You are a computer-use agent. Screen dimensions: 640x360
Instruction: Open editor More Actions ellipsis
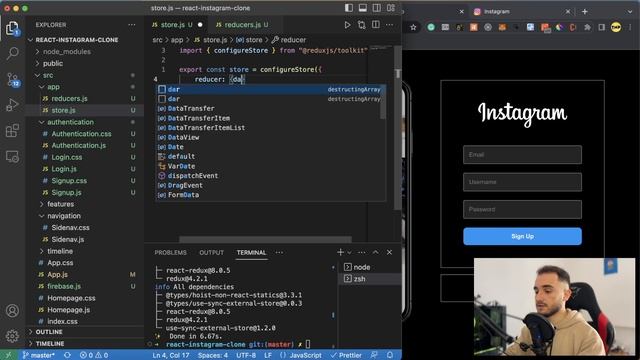point(390,25)
